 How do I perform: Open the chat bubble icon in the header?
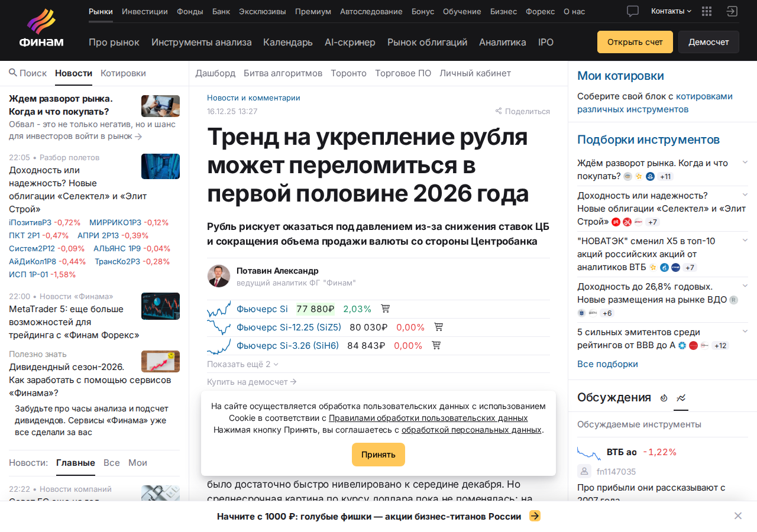coord(633,11)
